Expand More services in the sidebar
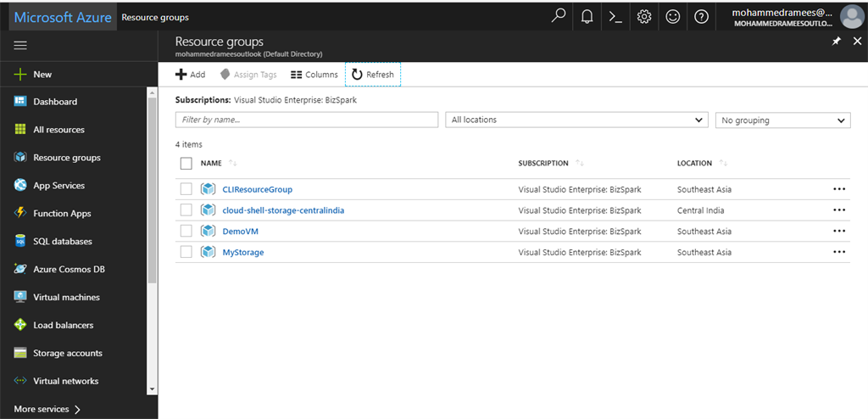Viewport: 868px width, 419px height. [47, 409]
